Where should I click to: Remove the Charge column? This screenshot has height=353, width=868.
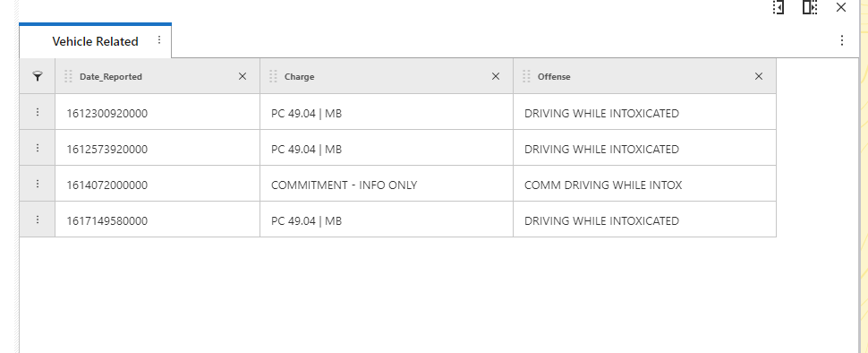click(496, 76)
